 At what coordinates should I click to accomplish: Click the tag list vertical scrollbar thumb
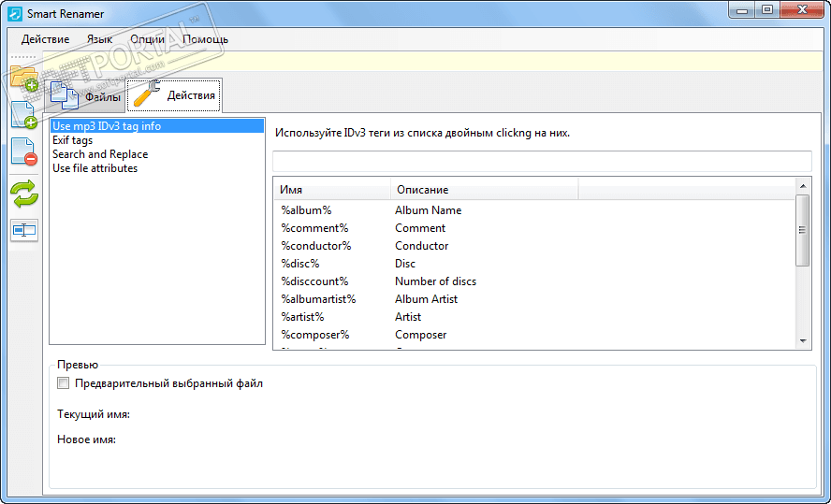click(x=803, y=230)
